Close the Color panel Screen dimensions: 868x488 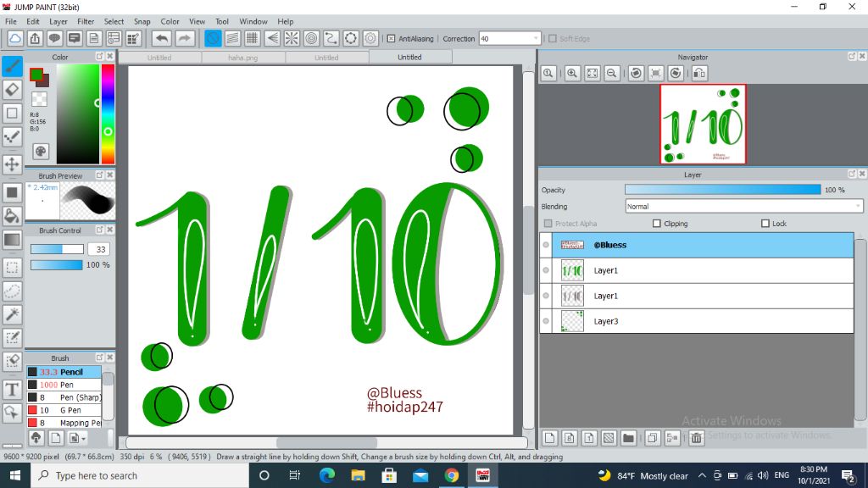click(109, 57)
